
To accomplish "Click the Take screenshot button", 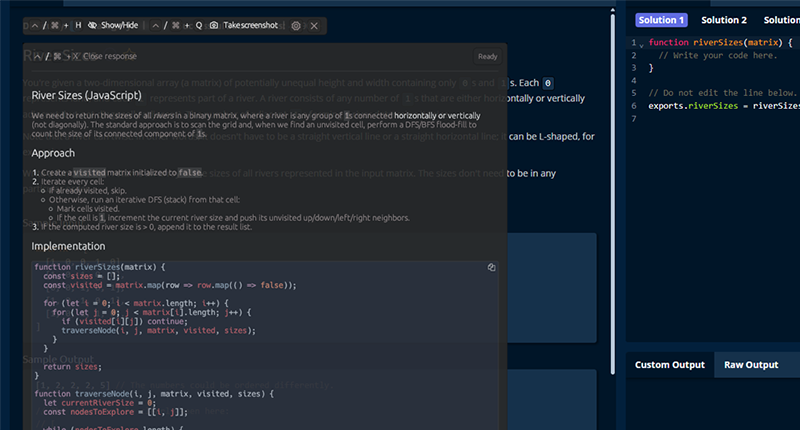I will (250, 25).
